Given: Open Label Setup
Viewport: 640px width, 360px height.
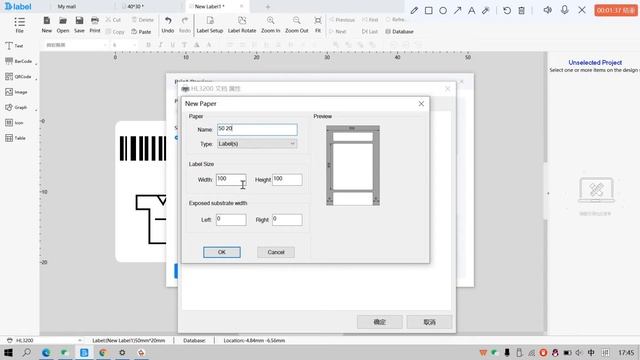Looking at the screenshot, I should tap(210, 24).
